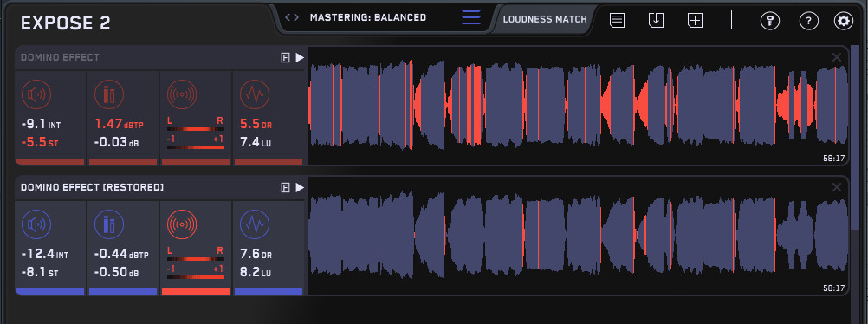
Task: Toggle the Loudness Match button
Action: [545, 19]
